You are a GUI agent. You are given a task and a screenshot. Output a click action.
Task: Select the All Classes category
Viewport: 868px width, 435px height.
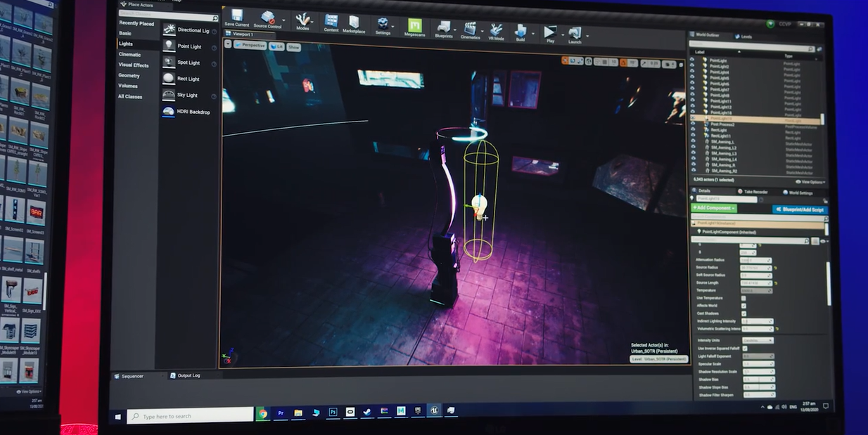pos(130,96)
